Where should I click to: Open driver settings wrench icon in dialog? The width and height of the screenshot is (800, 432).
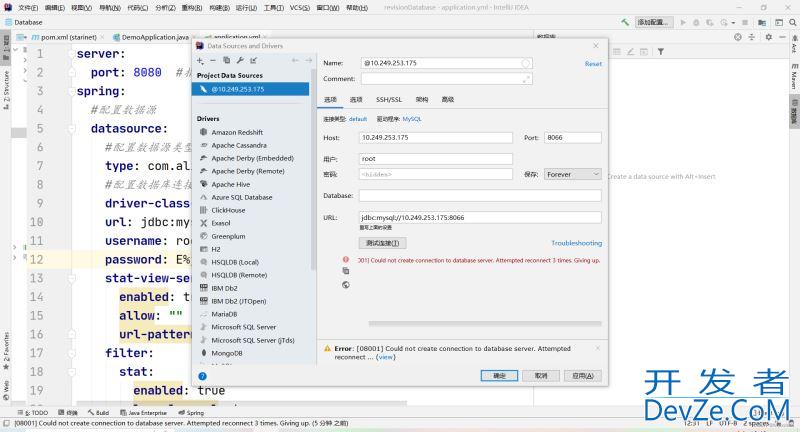coord(240,60)
